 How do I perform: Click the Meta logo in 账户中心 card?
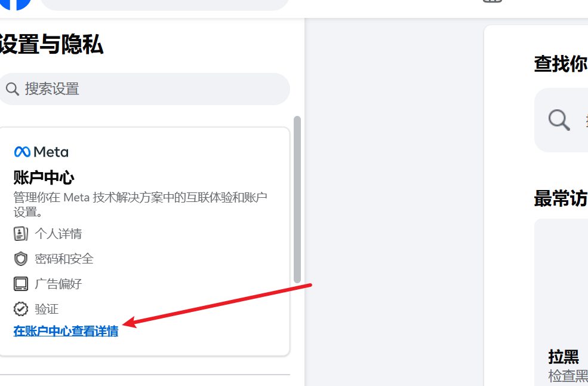pyautogui.click(x=41, y=152)
